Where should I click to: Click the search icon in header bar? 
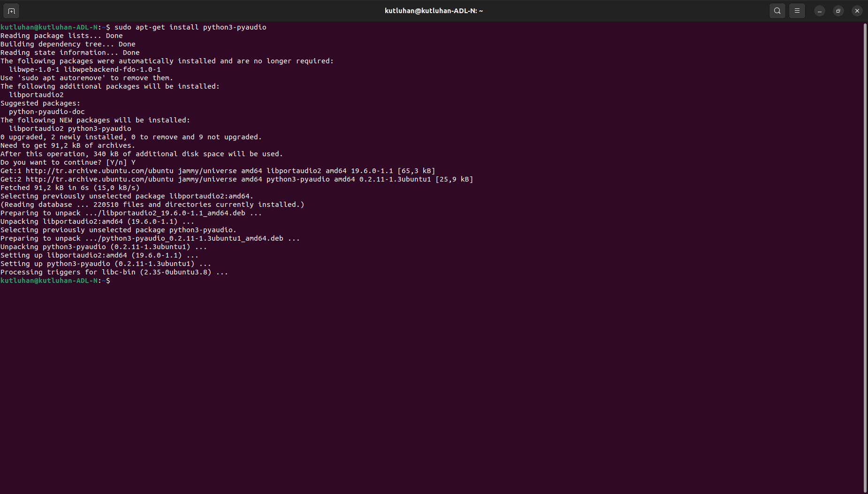(x=777, y=11)
